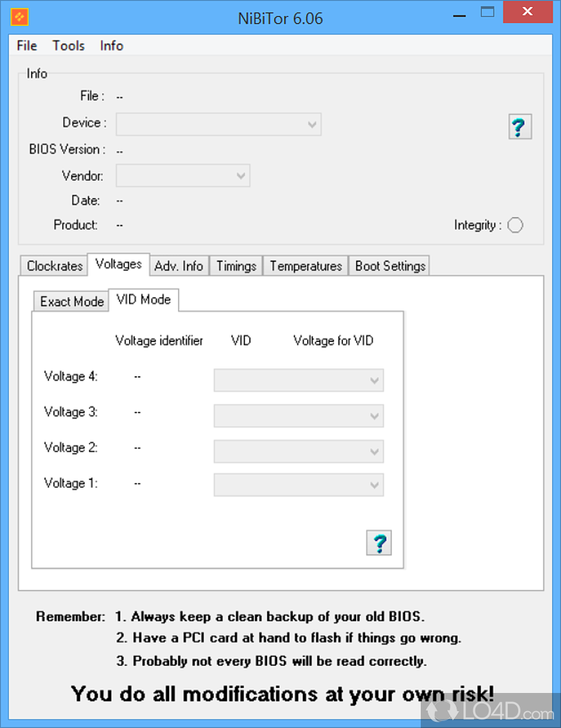The image size is (561, 728).
Task: Switch to the Boot Settings tab
Action: 389,266
